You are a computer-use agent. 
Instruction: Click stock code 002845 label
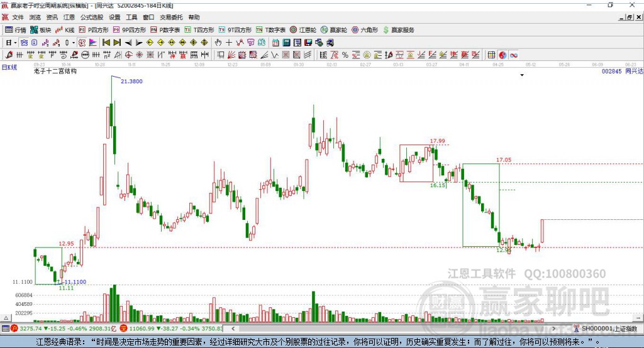click(611, 71)
